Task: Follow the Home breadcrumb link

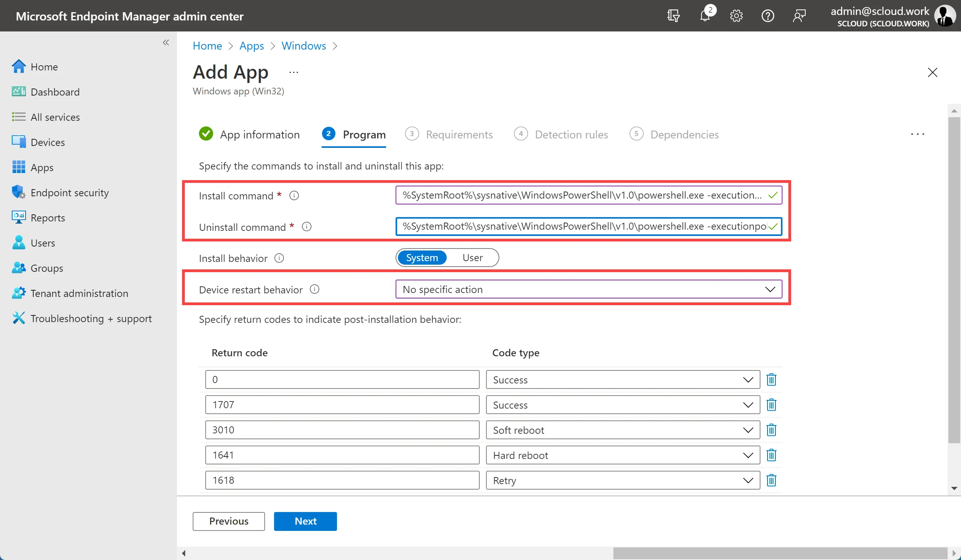Action: pos(207,46)
